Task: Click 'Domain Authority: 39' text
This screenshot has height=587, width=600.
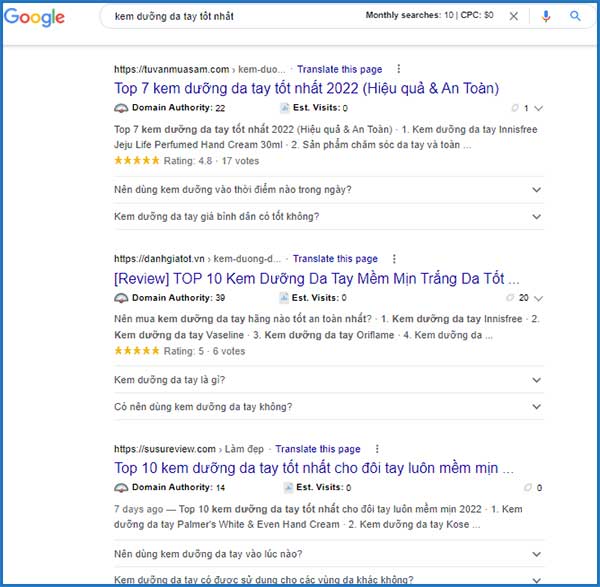Action: click(x=178, y=298)
